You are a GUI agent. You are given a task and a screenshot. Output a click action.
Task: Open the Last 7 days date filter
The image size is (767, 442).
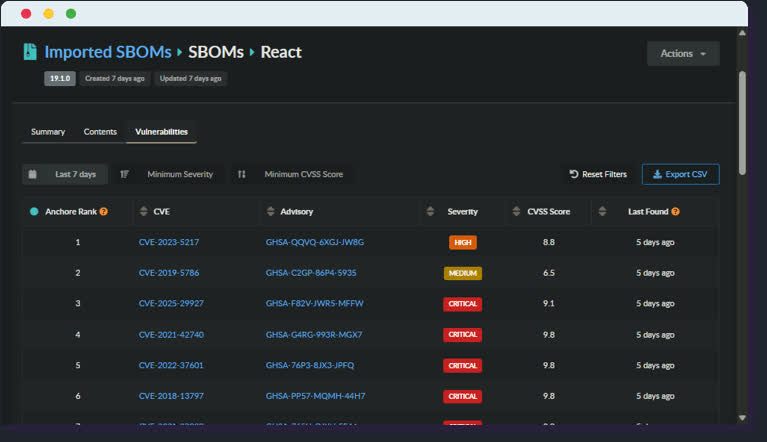point(65,174)
